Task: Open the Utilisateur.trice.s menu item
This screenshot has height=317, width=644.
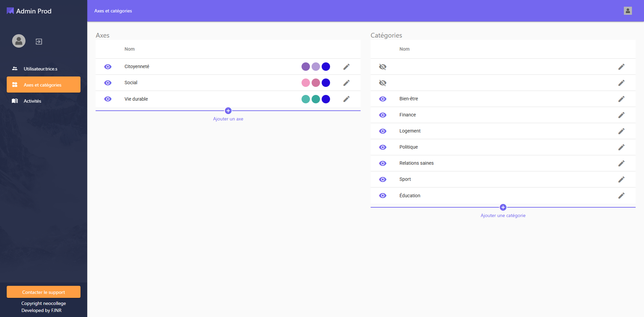Action: point(44,68)
